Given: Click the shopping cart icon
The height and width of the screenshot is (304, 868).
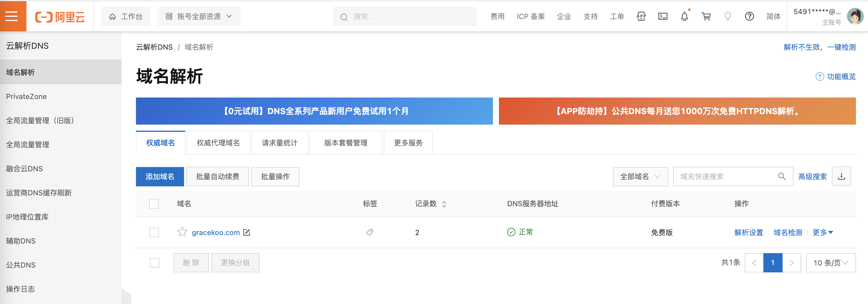Looking at the screenshot, I should pos(706,16).
